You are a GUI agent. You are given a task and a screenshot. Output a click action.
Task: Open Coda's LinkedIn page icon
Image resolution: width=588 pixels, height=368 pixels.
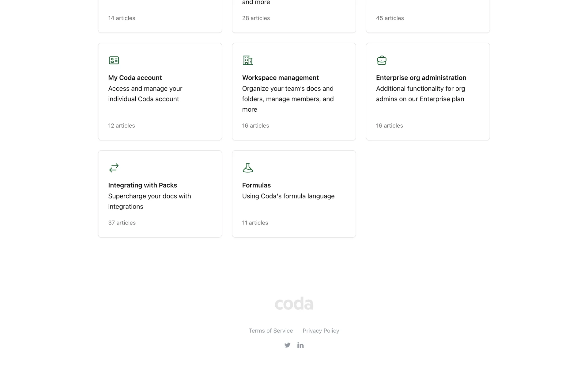click(300, 345)
